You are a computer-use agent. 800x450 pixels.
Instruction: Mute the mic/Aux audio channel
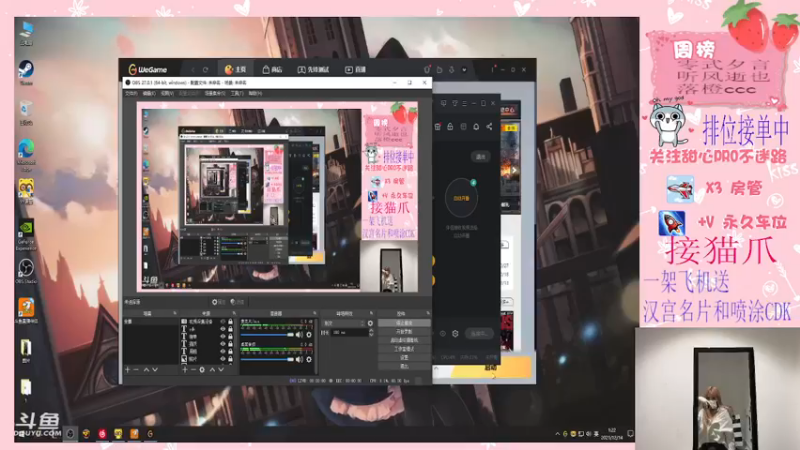coord(299,335)
